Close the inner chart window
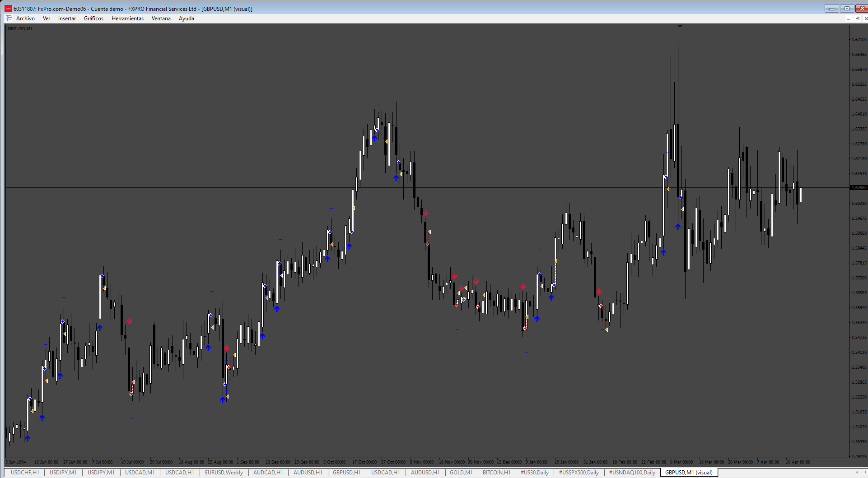This screenshot has width=868, height=478. pyautogui.click(x=865, y=19)
